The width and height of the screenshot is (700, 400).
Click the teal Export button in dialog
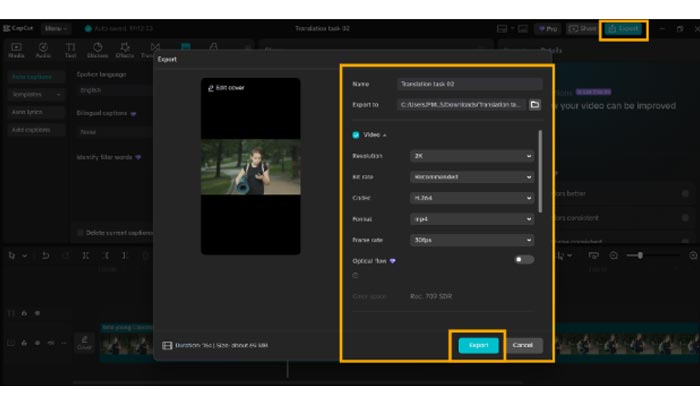[478, 345]
